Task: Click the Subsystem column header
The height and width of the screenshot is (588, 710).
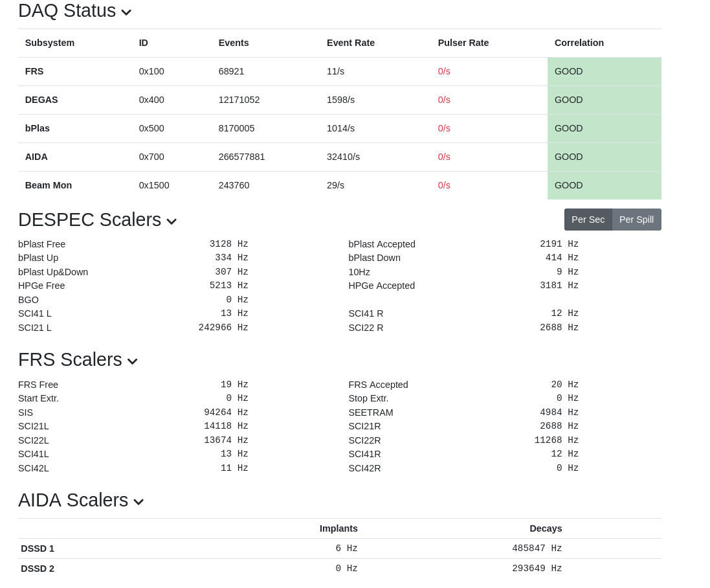Action: pyautogui.click(x=50, y=43)
